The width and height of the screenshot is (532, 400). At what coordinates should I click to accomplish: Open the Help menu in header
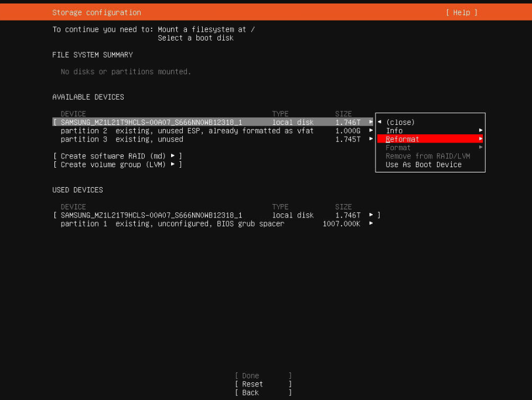[x=461, y=12]
